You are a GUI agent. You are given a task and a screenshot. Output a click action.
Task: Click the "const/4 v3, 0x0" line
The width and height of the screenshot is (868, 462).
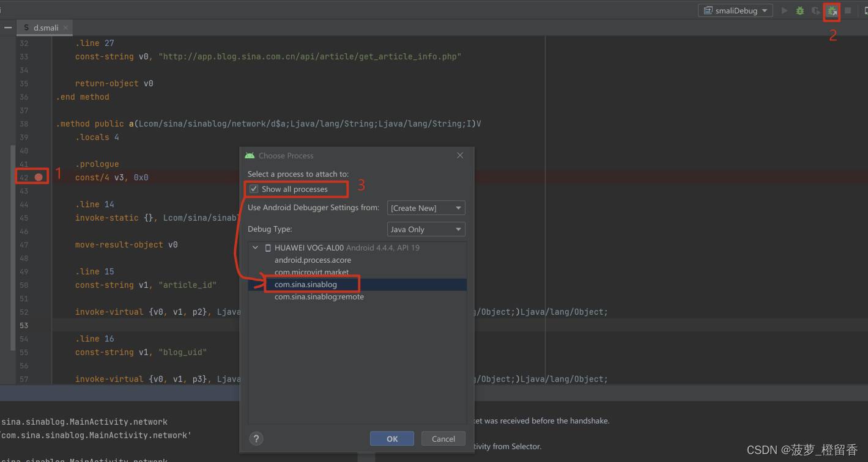click(111, 177)
